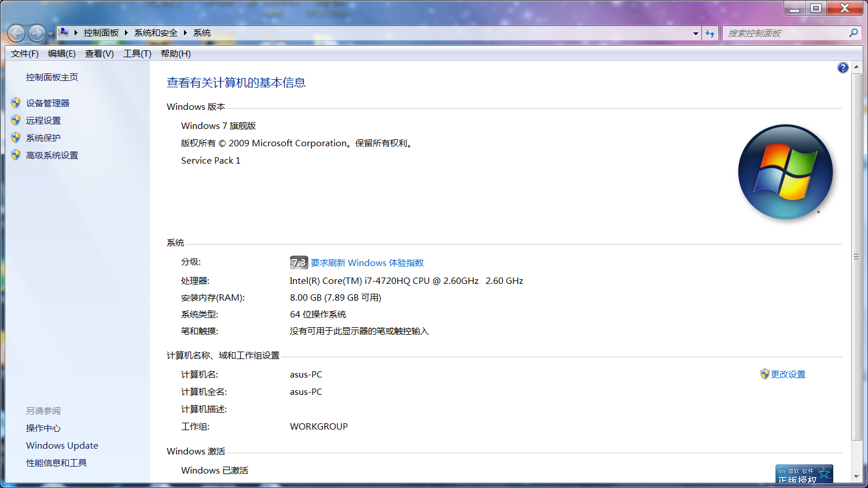Screen dimensions: 868x488
Task: Click the Windows 已激活 text
Action: (x=215, y=471)
